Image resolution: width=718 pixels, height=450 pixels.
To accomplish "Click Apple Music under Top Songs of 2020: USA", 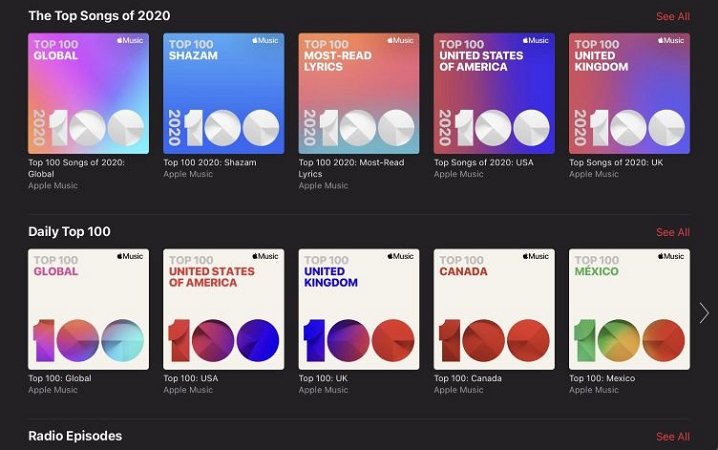I will pos(458,174).
